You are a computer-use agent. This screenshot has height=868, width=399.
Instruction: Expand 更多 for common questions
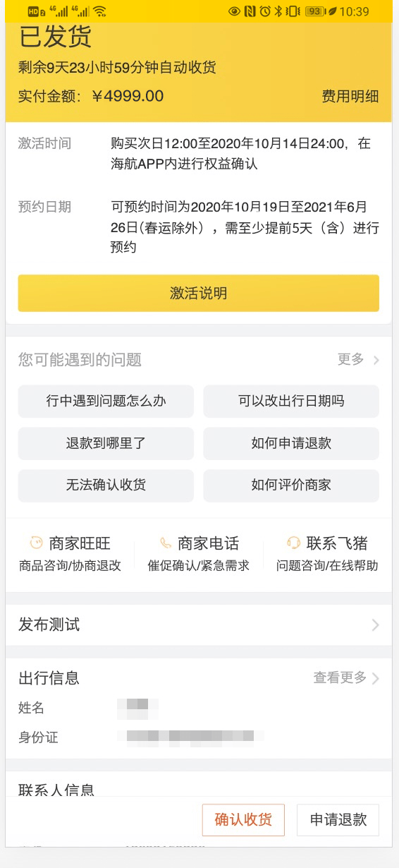tap(358, 359)
